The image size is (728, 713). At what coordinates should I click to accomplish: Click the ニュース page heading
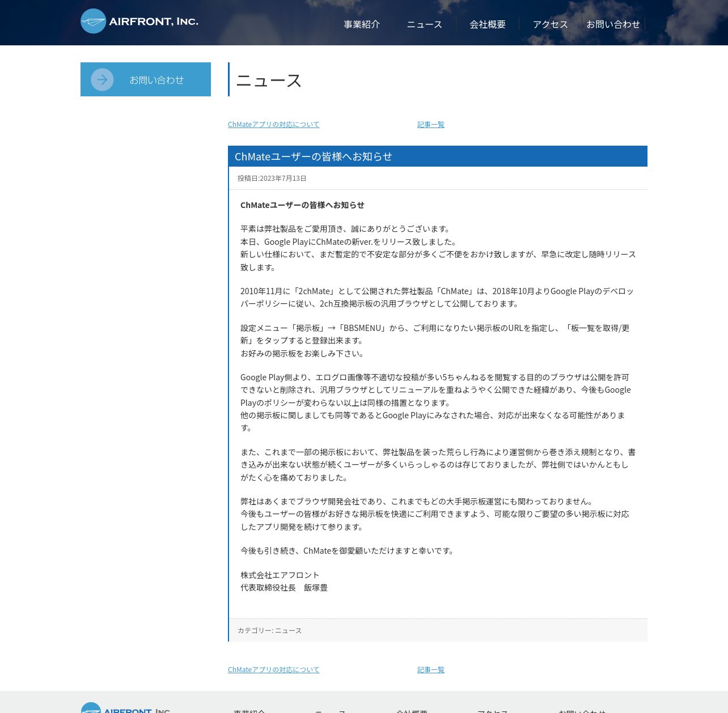pyautogui.click(x=269, y=80)
